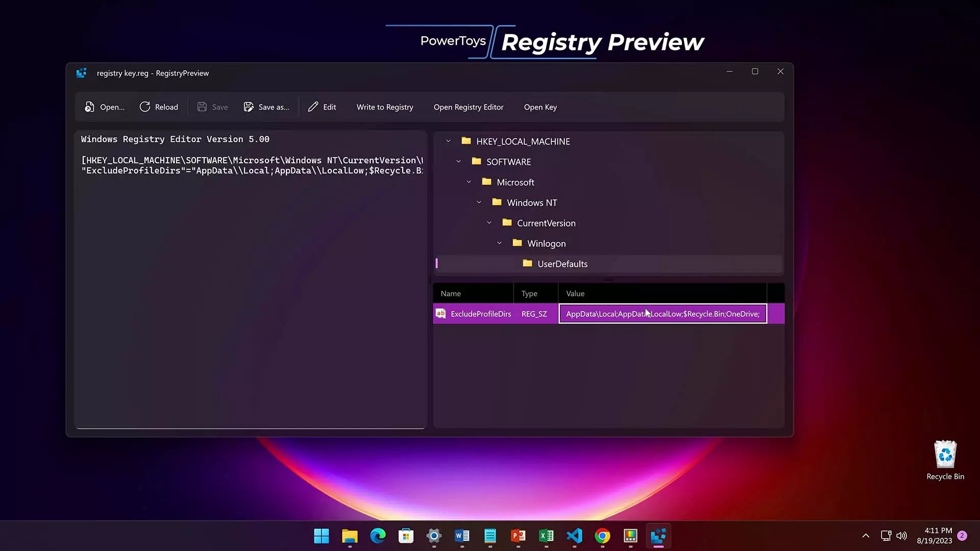Click the Microsoft tree item label

[516, 182]
